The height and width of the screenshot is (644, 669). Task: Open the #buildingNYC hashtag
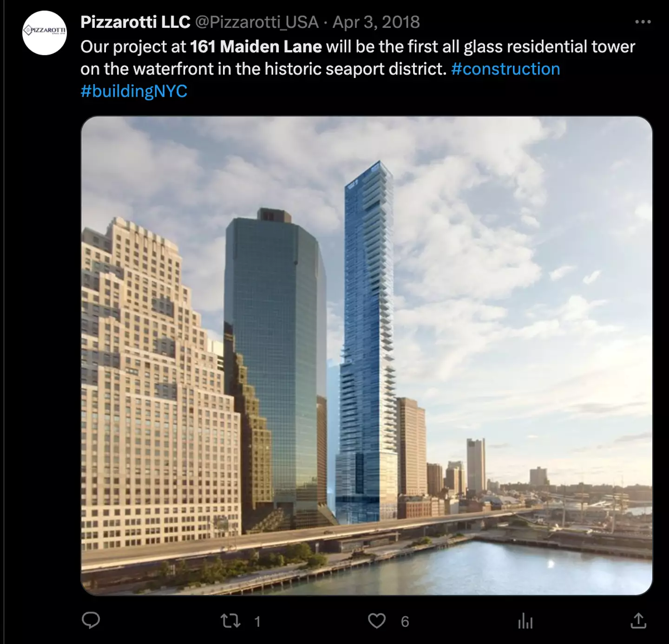pyautogui.click(x=134, y=91)
